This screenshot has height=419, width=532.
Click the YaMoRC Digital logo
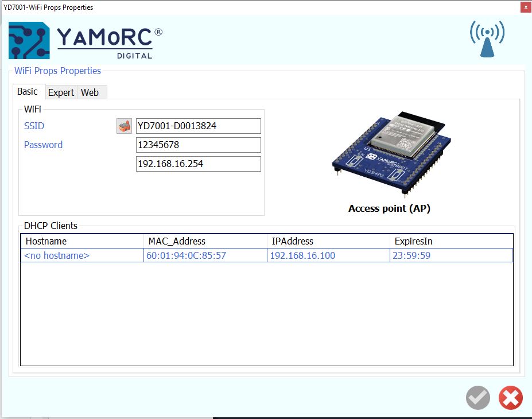coord(85,41)
